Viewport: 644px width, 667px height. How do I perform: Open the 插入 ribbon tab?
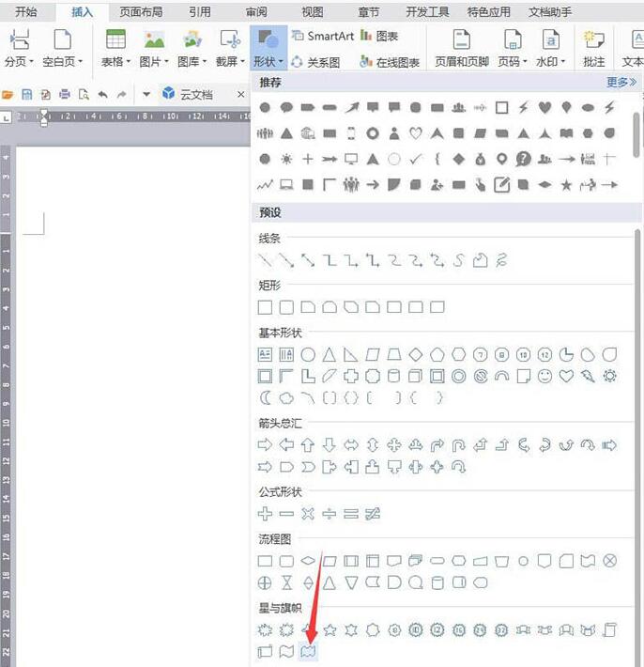coord(82,12)
